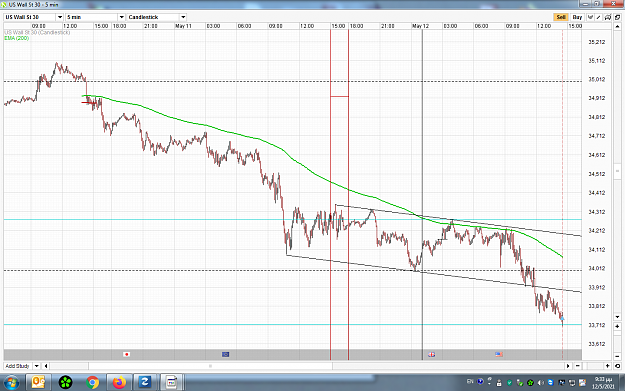This screenshot has width=625, height=391.
Task: Click the price axis scroll down arrow
Action: pos(617,317)
